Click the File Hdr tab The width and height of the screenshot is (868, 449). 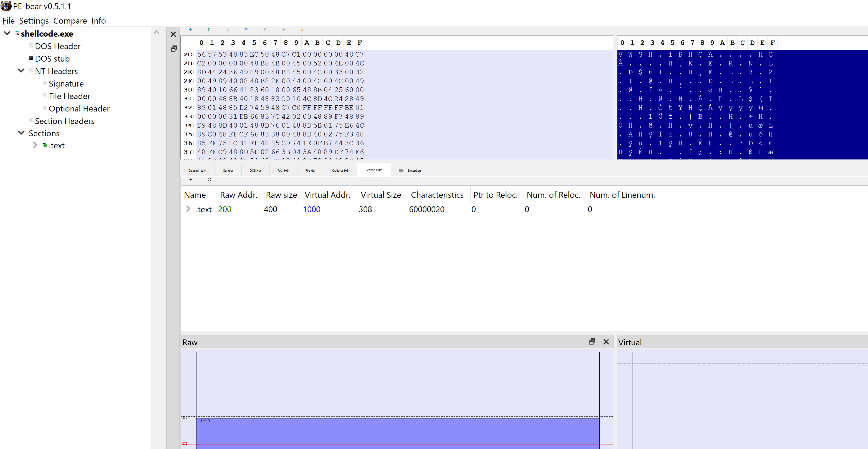[310, 170]
